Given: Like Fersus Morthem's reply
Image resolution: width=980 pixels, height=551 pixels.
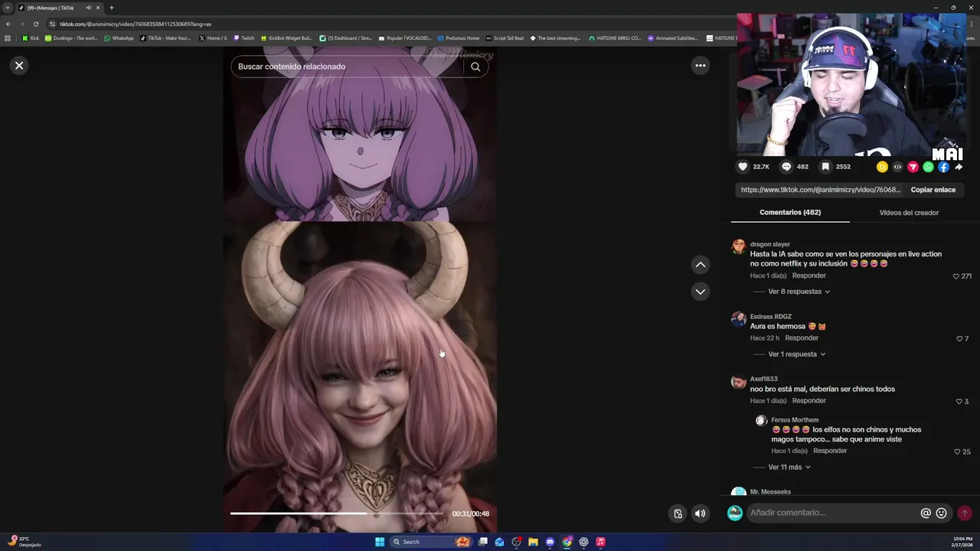Looking at the screenshot, I should click(x=957, y=452).
